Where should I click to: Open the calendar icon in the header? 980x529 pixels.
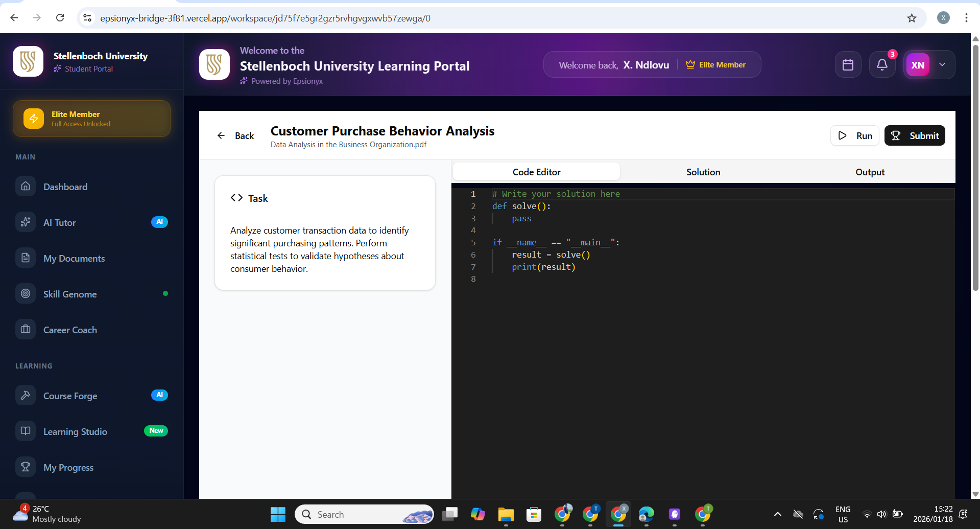[x=848, y=65]
